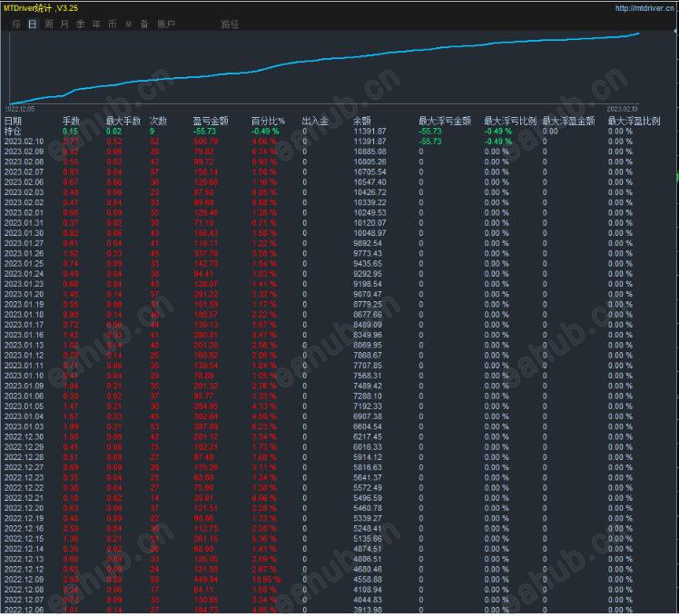Click the 最大手数 column header
679x616 pixels.
click(x=123, y=121)
